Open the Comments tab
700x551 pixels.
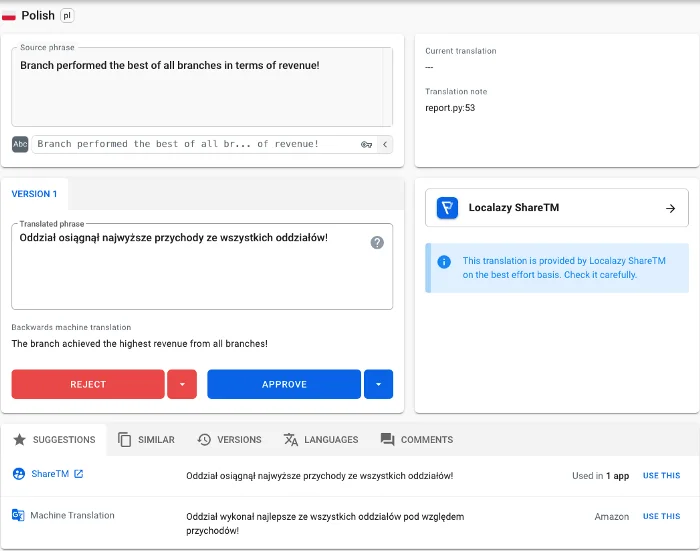(416, 439)
